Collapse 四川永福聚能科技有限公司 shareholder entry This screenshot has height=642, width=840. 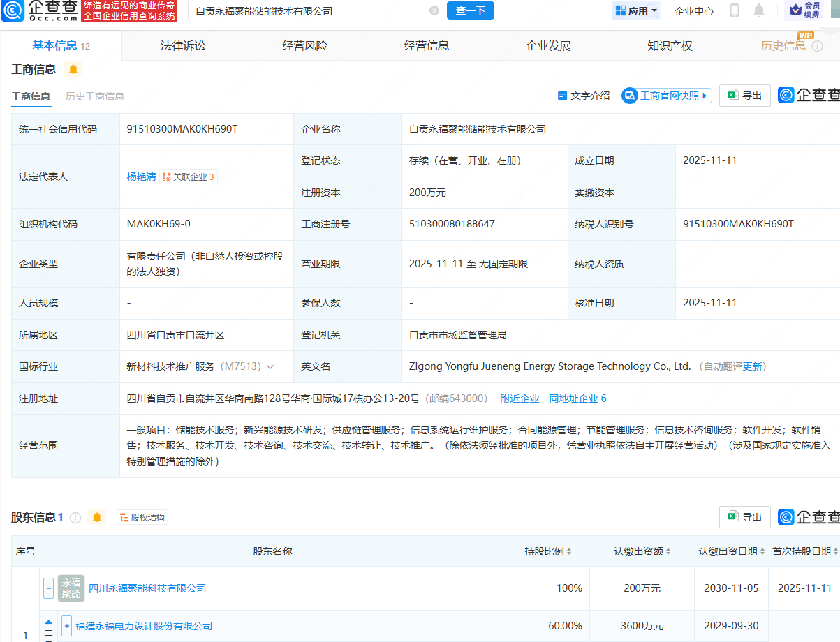48,588
